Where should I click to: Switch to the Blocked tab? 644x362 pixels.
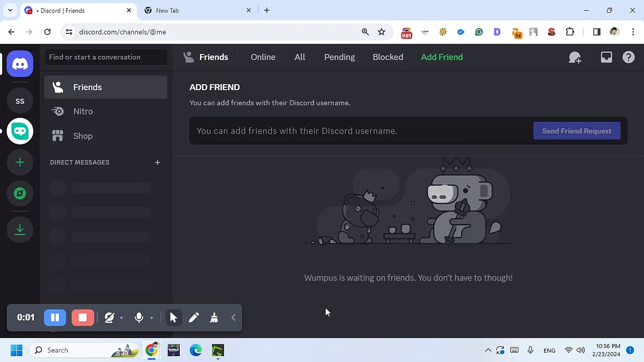tap(388, 57)
